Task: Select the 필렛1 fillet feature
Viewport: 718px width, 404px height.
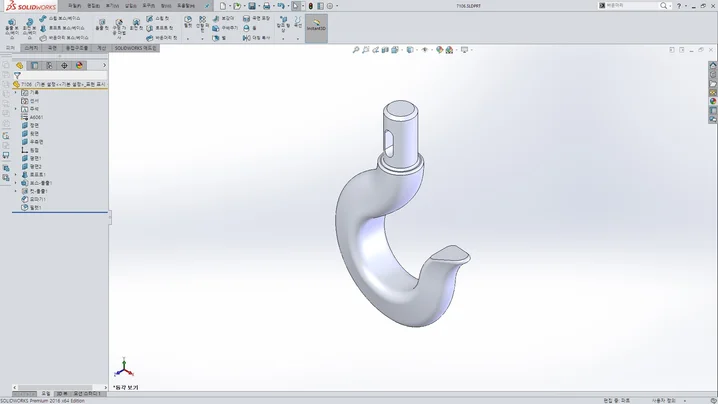Action: (x=35, y=208)
